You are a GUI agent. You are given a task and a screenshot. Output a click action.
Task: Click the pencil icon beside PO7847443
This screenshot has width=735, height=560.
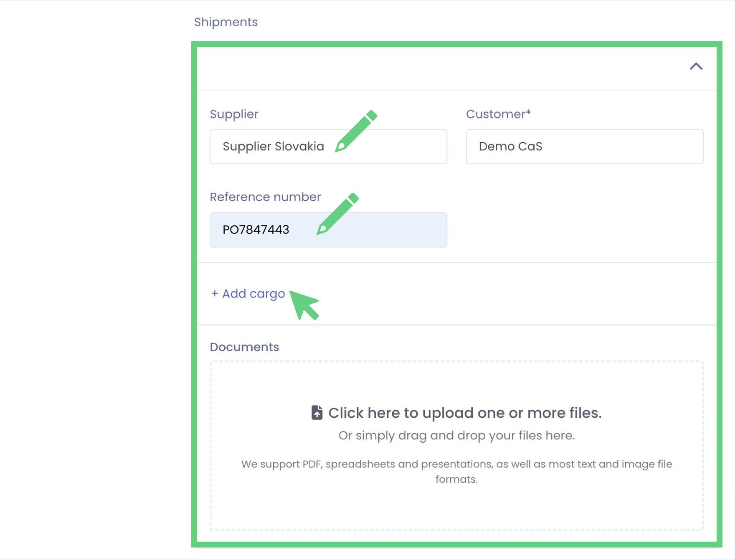tap(337, 214)
